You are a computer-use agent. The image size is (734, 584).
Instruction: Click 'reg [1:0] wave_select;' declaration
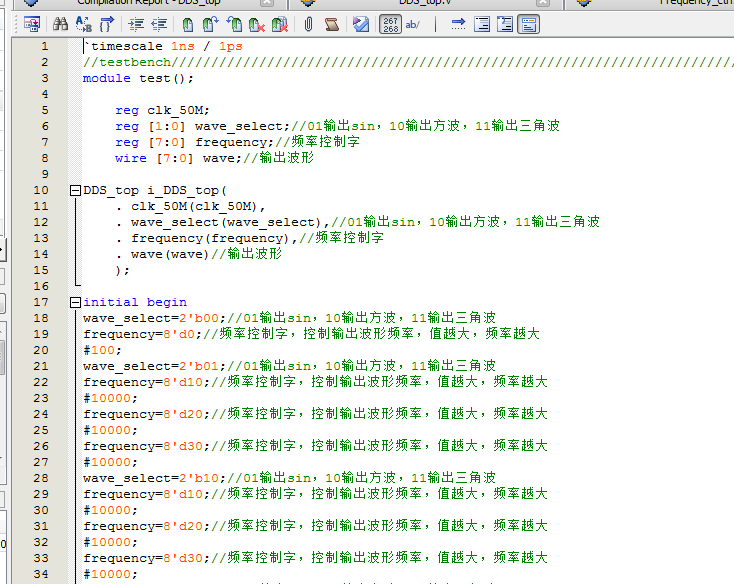[203, 126]
